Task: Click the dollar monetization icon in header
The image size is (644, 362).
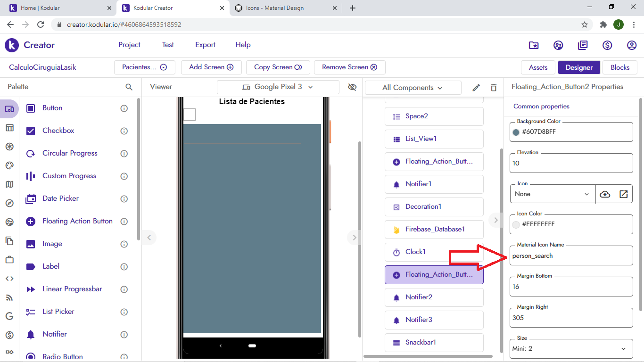Action: [607, 45]
